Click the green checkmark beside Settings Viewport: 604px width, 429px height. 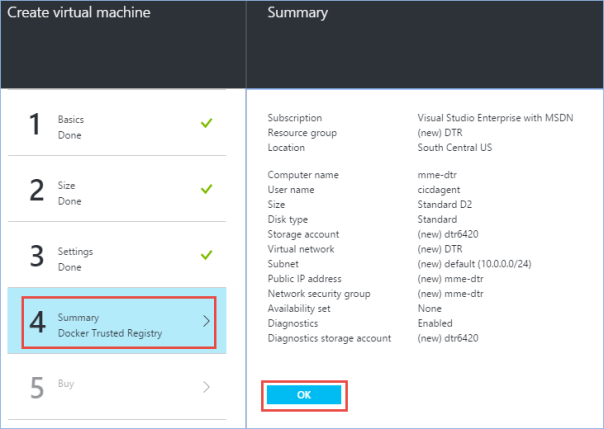pos(207,255)
